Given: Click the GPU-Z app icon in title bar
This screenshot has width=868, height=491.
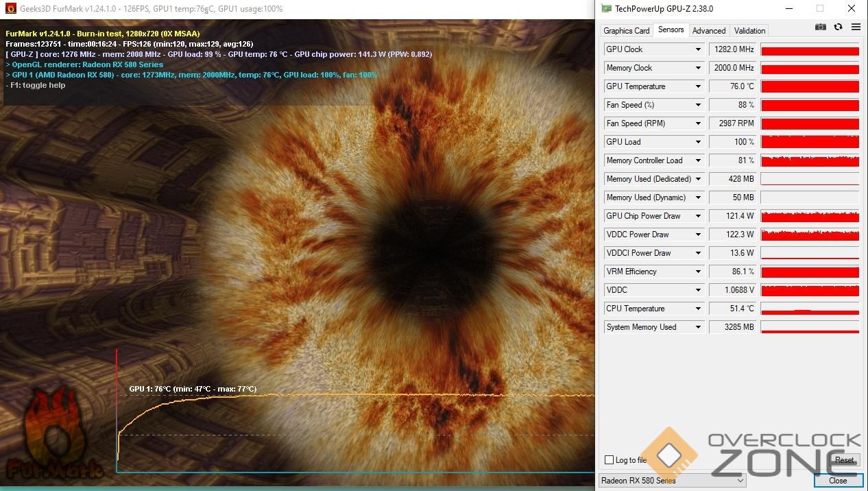Looking at the screenshot, I should point(606,9).
